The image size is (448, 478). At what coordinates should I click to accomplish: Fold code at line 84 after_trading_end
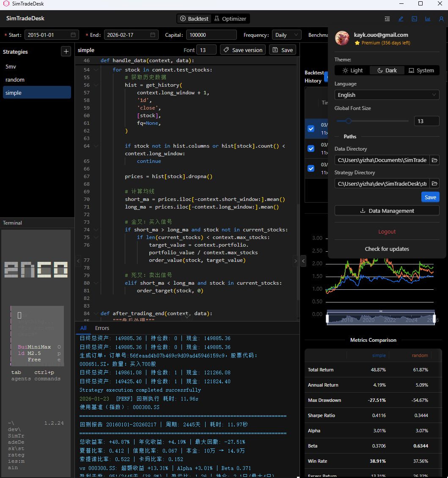[96, 313]
